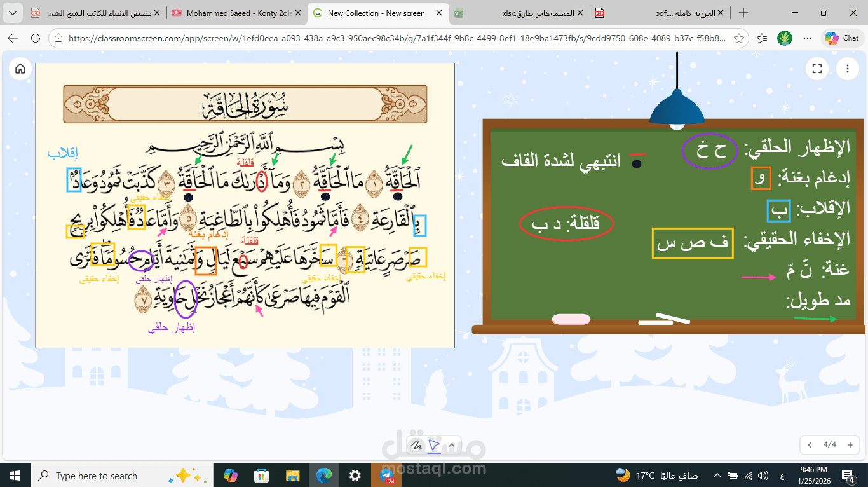This screenshot has height=487, width=868.
Task: Enter fullscreen mode in Classroomscreen
Action: (818, 69)
